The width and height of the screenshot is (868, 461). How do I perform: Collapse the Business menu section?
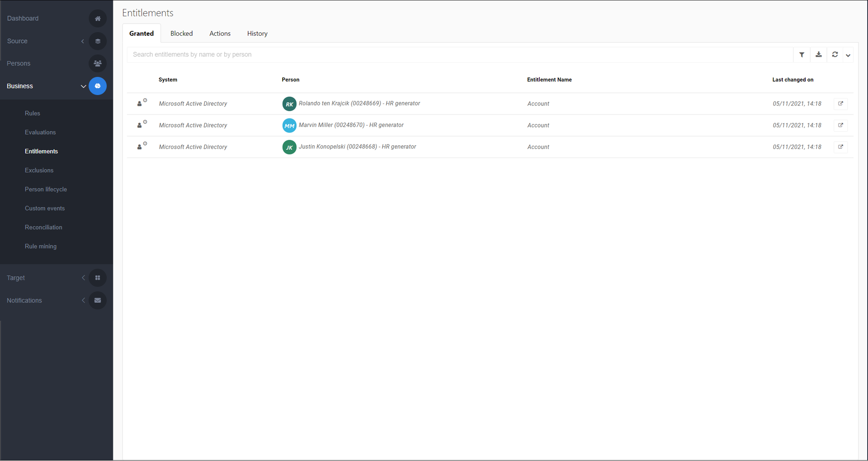[x=83, y=86]
